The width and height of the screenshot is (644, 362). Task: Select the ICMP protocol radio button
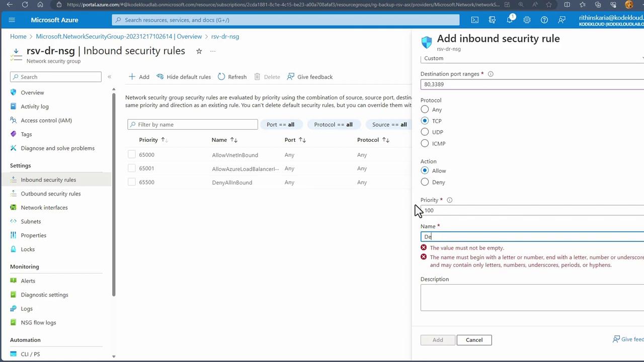click(425, 143)
